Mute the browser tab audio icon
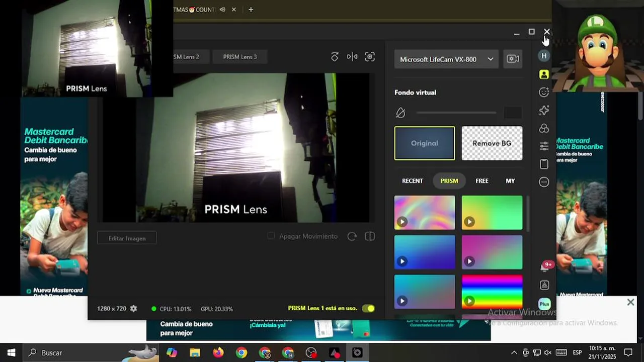 coord(222,10)
